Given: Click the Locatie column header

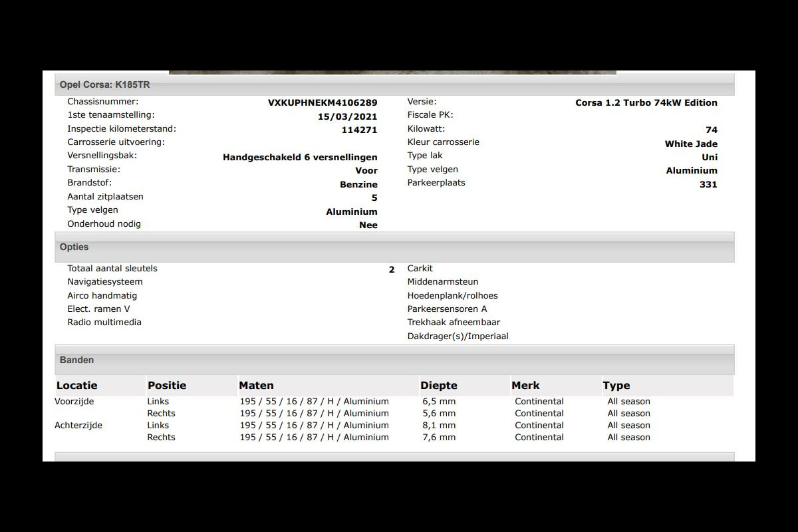Looking at the screenshot, I should (77, 386).
